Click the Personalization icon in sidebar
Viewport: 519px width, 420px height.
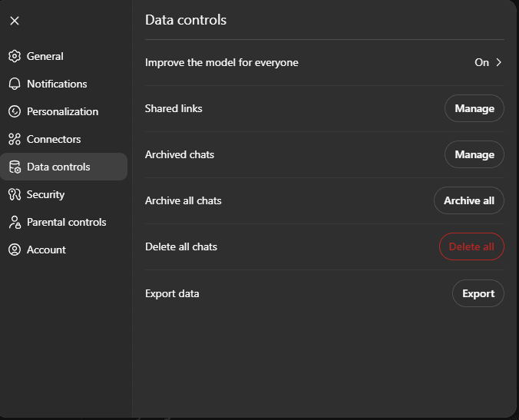tap(14, 111)
